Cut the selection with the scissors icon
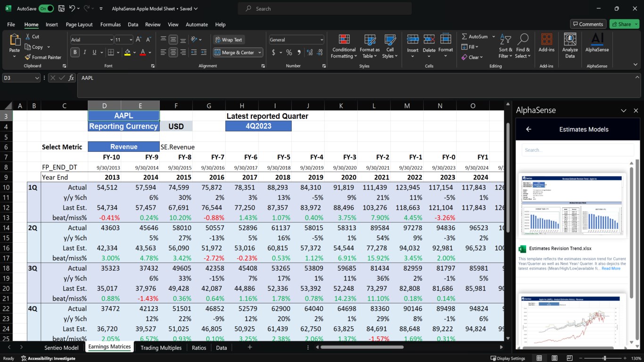This screenshot has width=644, height=362. point(33,36)
